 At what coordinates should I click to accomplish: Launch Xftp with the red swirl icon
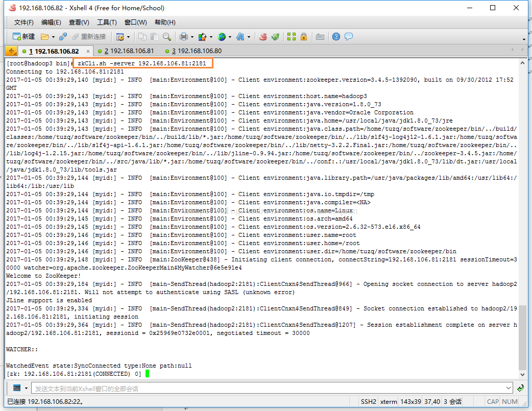click(x=263, y=37)
